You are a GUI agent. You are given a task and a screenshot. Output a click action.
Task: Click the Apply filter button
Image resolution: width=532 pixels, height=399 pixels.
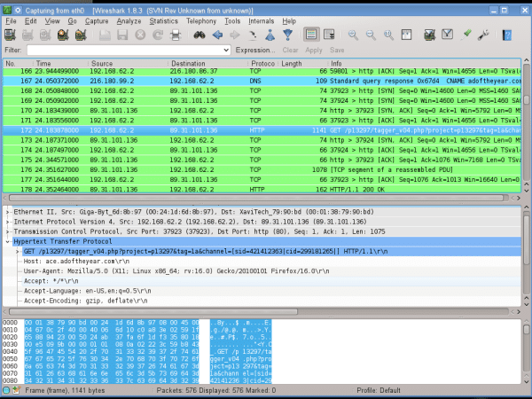tap(314, 51)
